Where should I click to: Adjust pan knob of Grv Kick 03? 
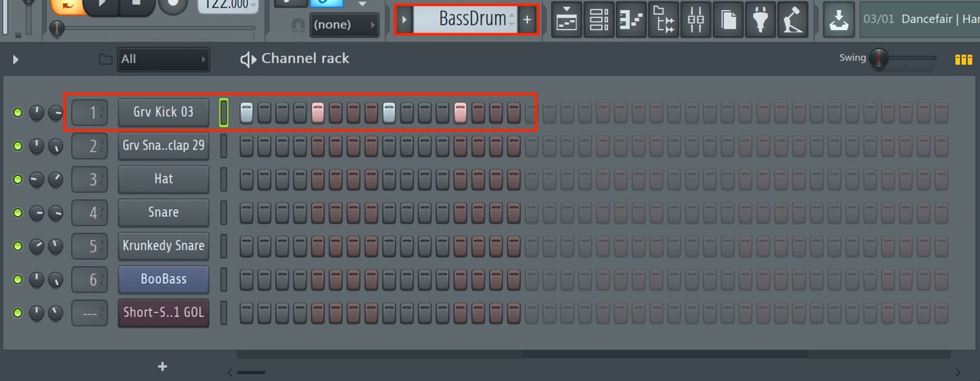(x=36, y=113)
